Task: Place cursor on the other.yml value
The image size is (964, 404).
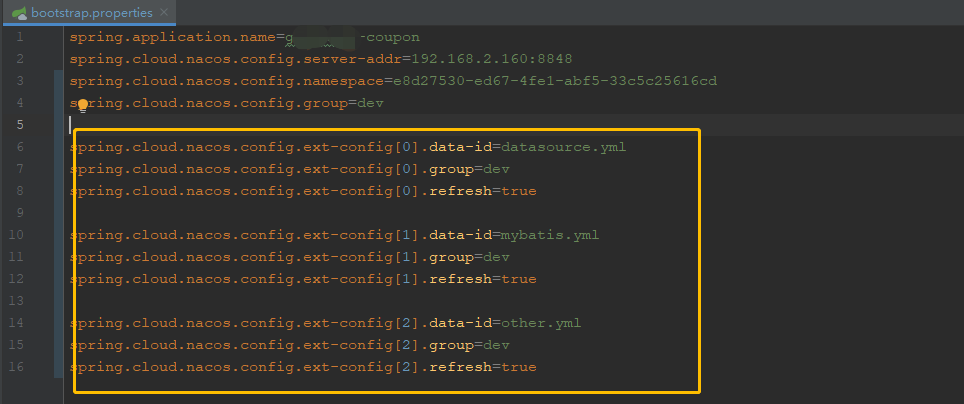Action: pos(541,323)
